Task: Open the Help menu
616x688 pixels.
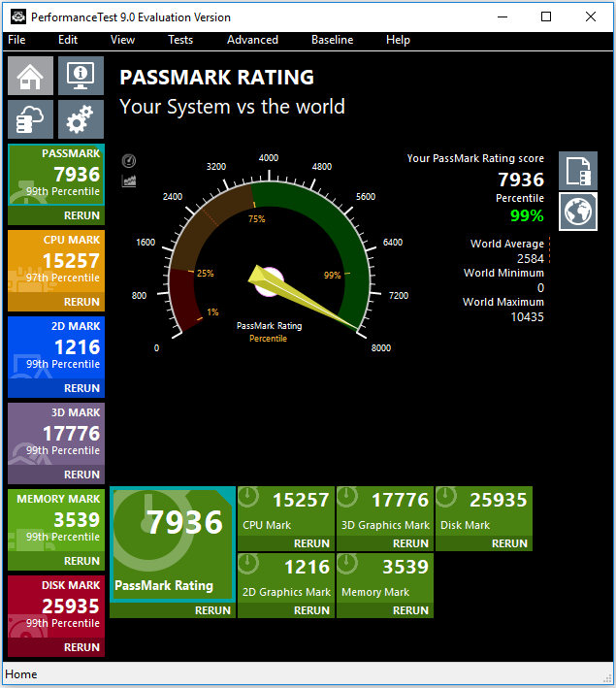Action: [x=398, y=40]
